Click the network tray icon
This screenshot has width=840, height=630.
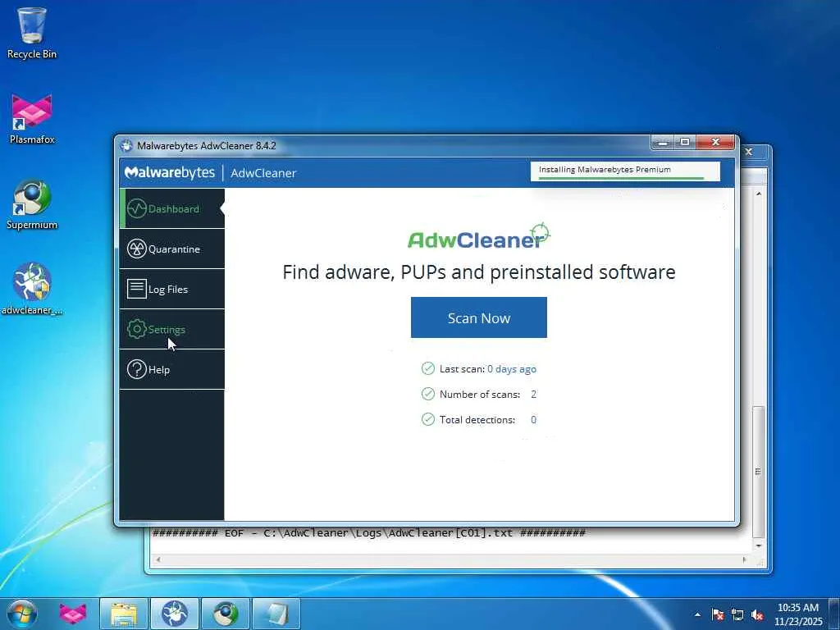tap(737, 614)
